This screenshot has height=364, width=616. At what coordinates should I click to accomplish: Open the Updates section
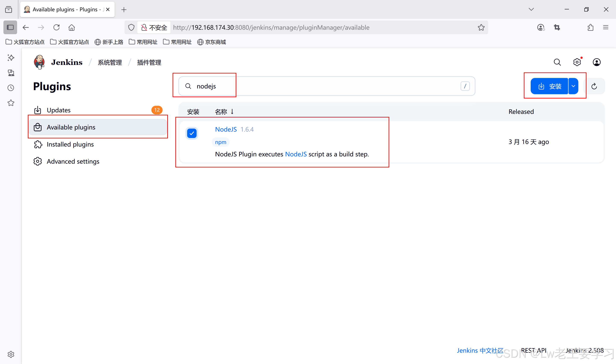pyautogui.click(x=58, y=110)
